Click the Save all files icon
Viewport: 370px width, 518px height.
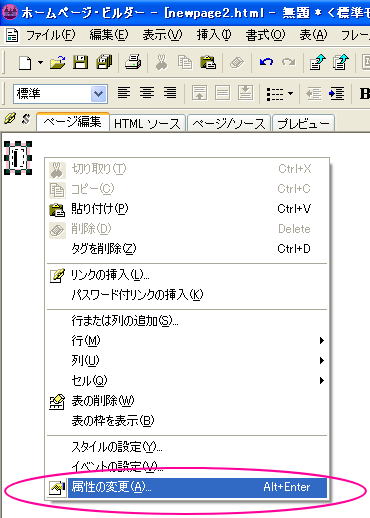[x=104, y=62]
